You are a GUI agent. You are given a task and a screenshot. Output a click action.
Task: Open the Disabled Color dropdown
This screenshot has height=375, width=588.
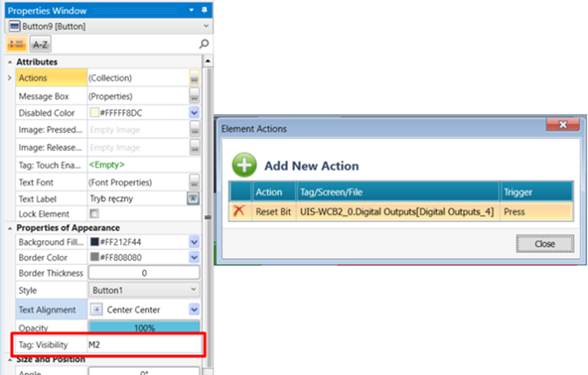pos(195,112)
